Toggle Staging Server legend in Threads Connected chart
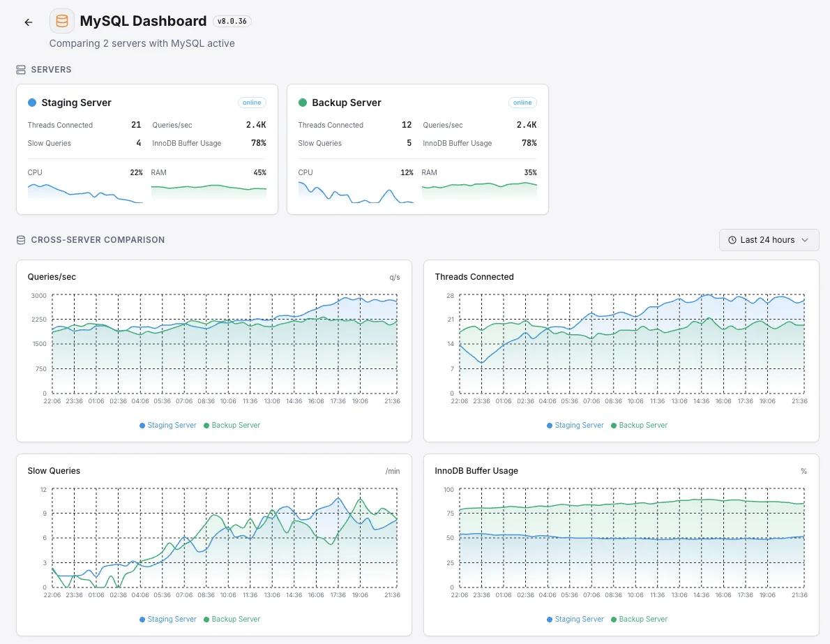The image size is (830, 644). tap(575, 426)
